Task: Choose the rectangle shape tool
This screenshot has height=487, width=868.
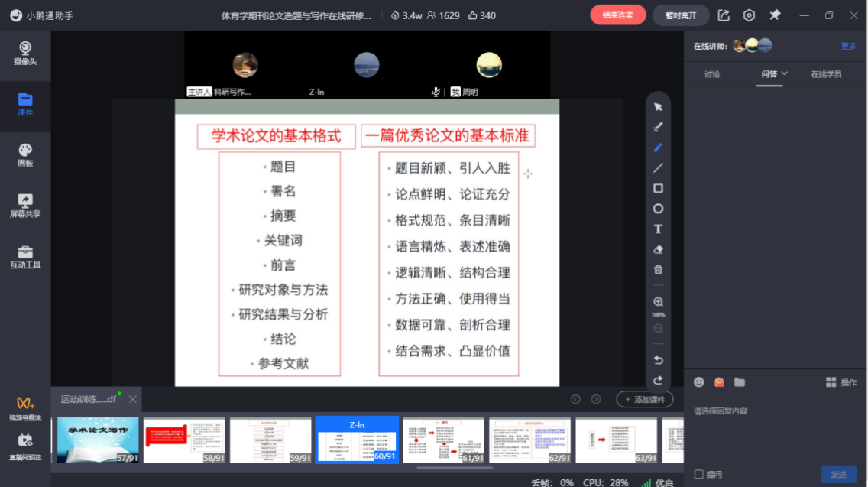Action: click(658, 188)
